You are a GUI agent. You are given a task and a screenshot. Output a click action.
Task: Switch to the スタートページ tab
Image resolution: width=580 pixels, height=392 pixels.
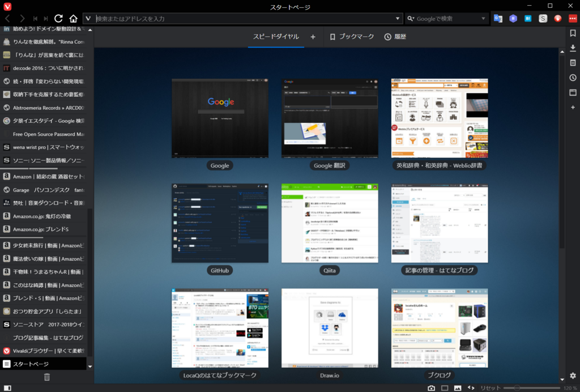[43, 364]
